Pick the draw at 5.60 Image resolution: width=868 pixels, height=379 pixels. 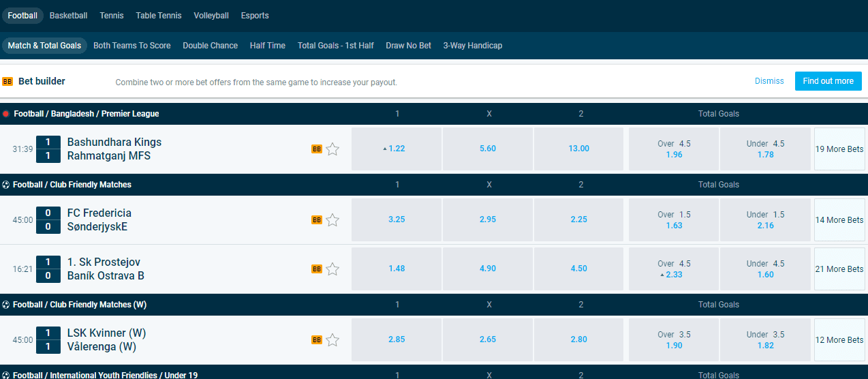tap(488, 149)
